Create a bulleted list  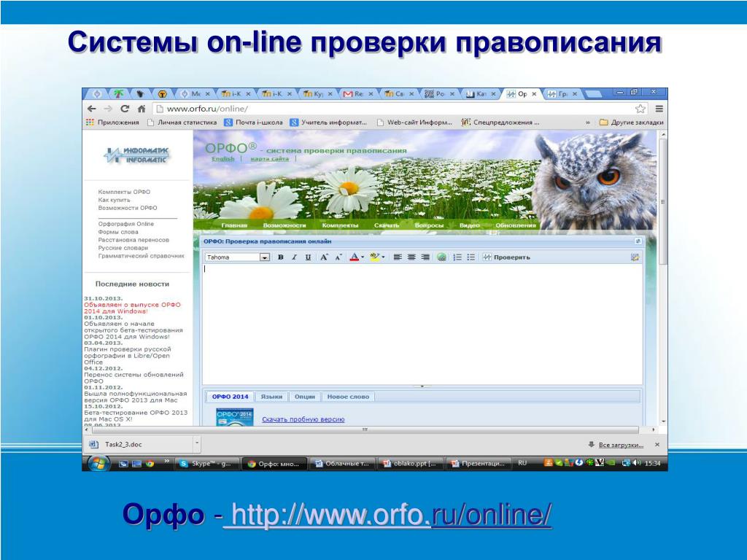[471, 257]
